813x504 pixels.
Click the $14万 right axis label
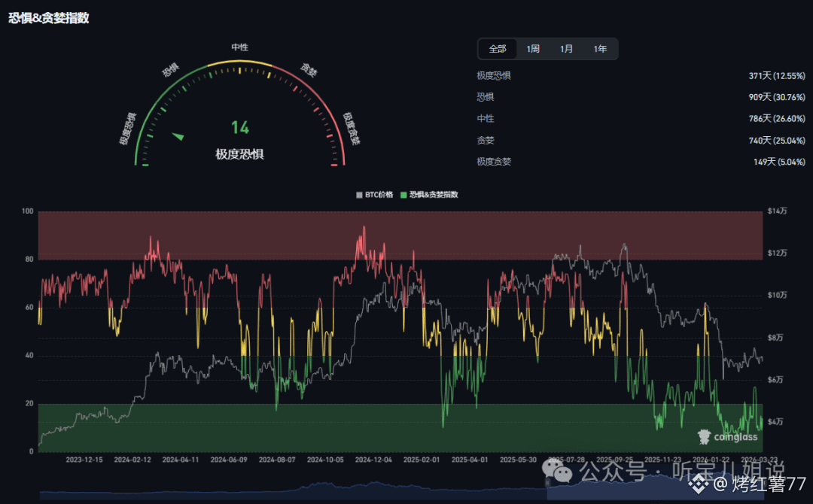point(777,211)
